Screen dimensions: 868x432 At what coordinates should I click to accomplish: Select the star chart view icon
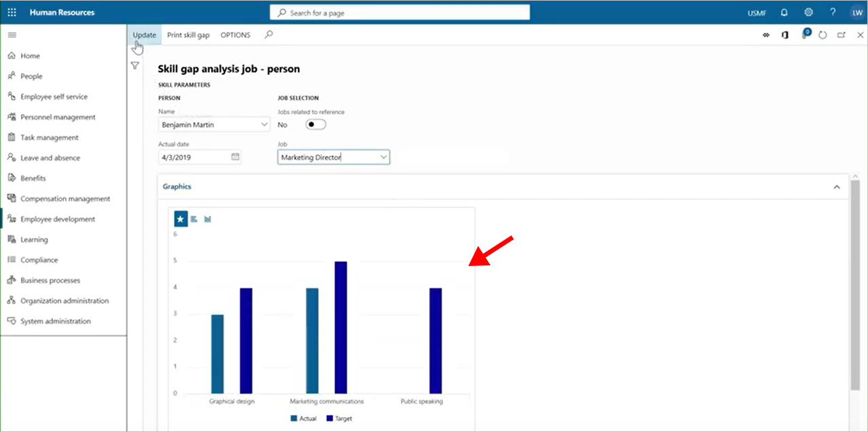180,218
